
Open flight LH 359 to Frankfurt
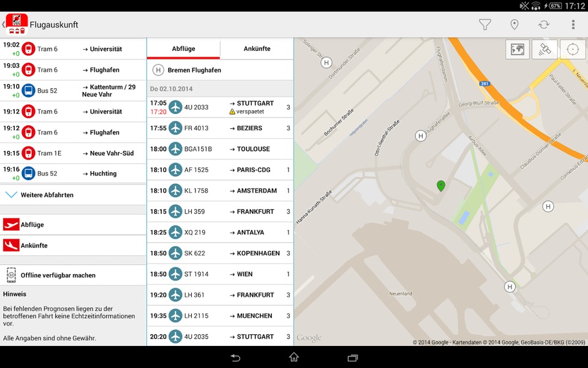point(220,212)
